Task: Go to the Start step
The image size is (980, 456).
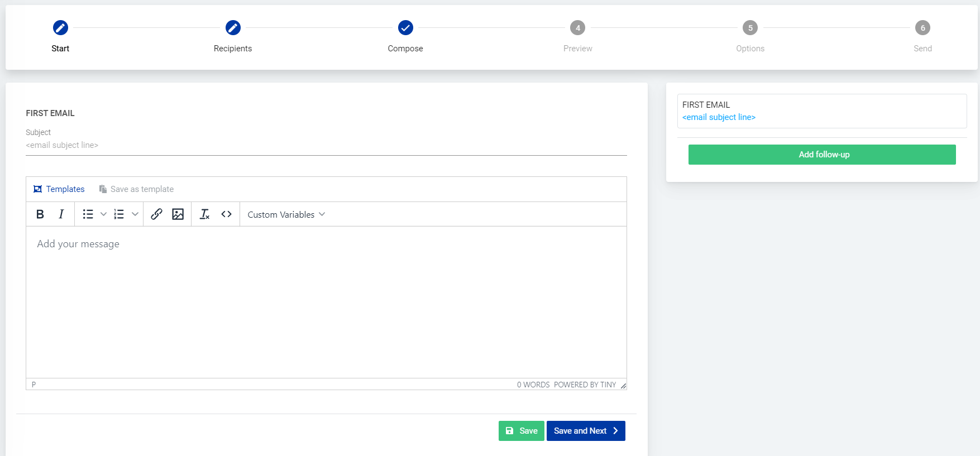Action: [60, 28]
